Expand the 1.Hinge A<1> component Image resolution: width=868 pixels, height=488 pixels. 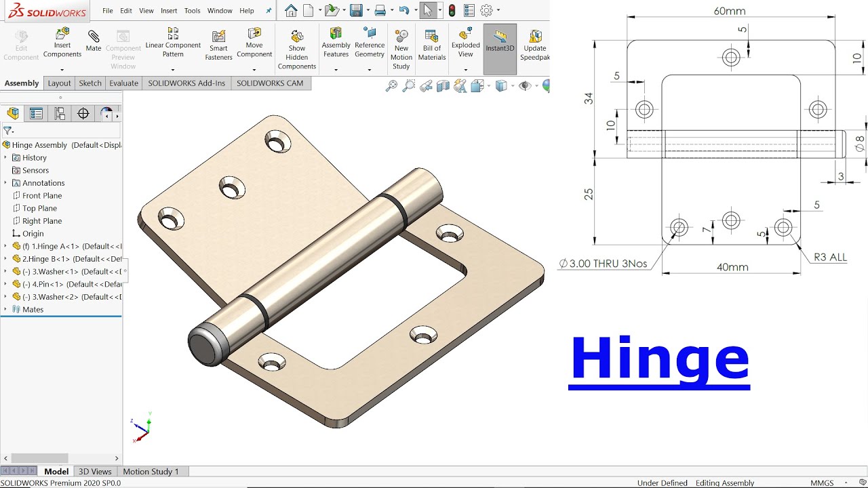[5, 246]
